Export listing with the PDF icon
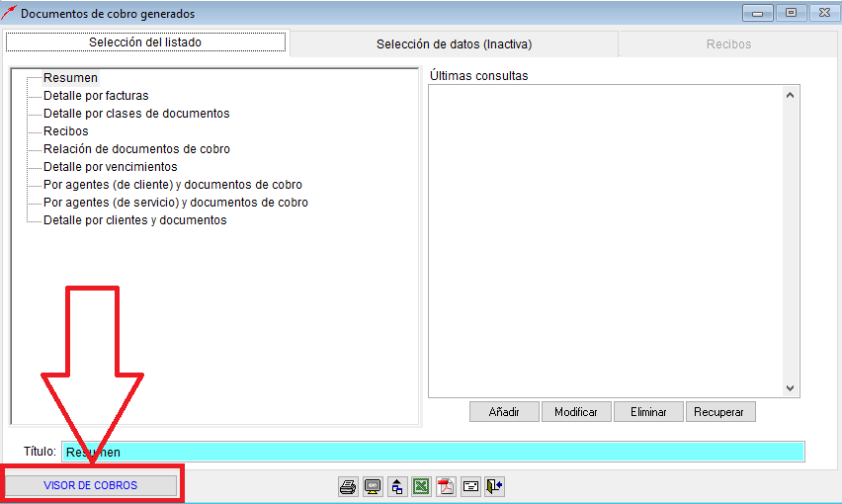842x504 pixels. pyautogui.click(x=446, y=487)
